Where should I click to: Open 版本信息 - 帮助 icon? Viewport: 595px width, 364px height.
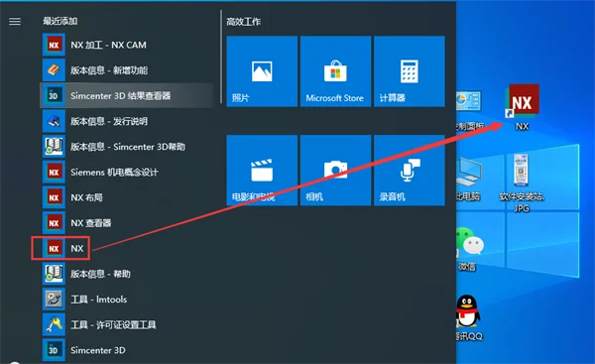(x=54, y=274)
